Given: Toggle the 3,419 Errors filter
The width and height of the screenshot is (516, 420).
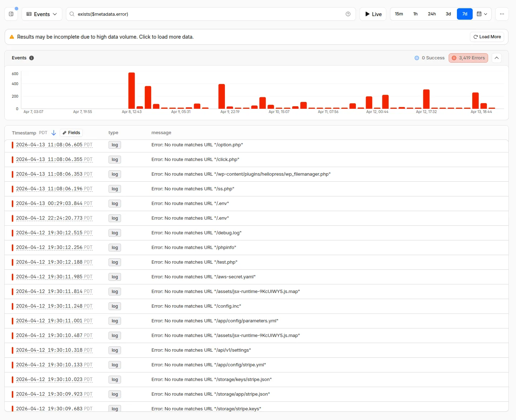Looking at the screenshot, I should [468, 58].
